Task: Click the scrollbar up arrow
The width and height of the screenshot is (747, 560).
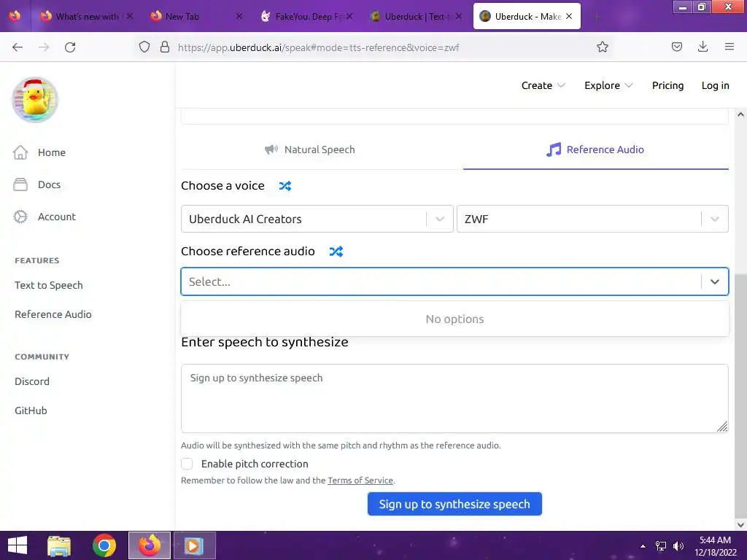Action: [x=740, y=114]
